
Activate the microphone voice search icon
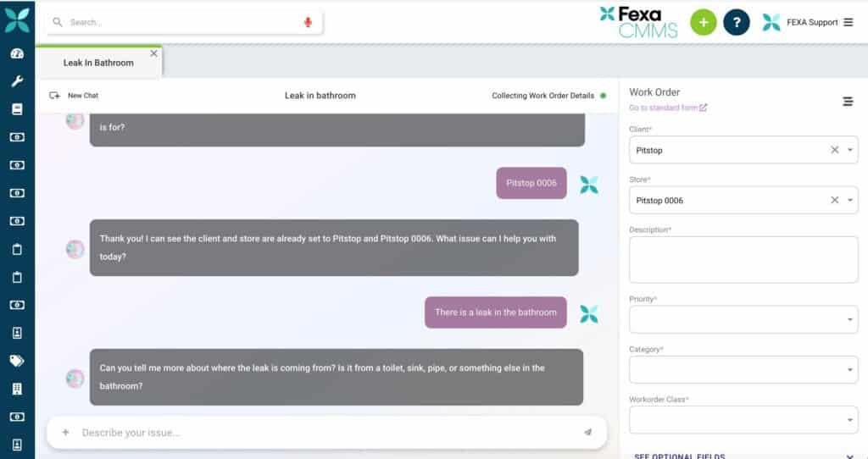pos(308,22)
